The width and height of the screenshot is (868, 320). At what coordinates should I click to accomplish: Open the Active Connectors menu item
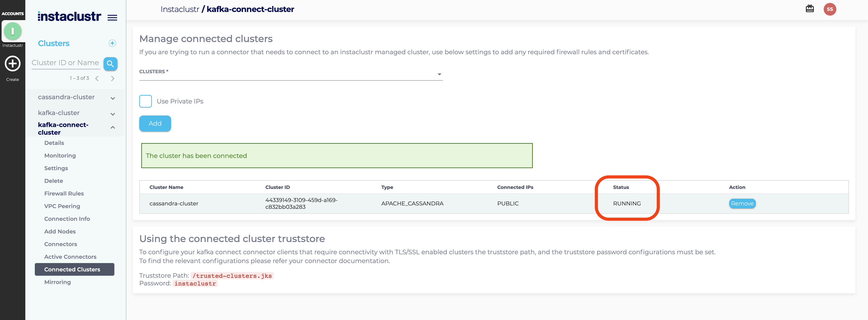pyautogui.click(x=70, y=257)
